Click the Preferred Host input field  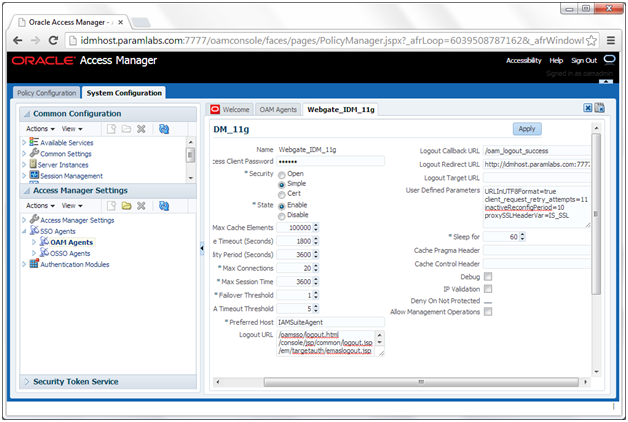(x=330, y=322)
